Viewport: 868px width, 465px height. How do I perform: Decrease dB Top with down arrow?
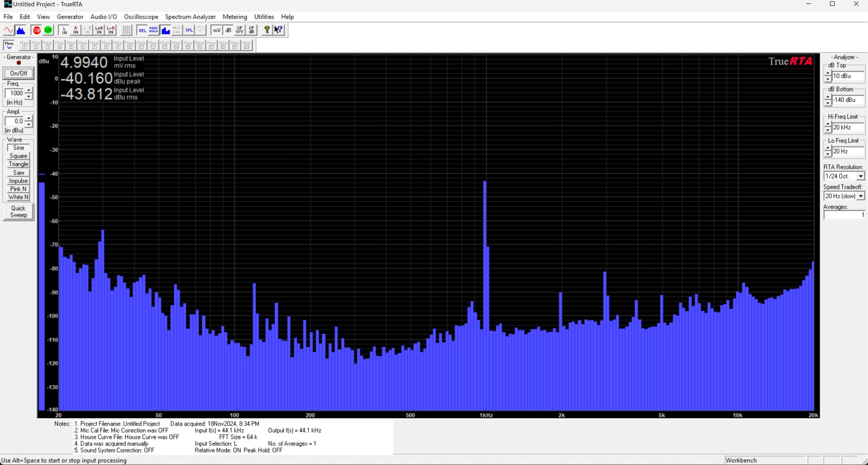pyautogui.click(x=828, y=79)
